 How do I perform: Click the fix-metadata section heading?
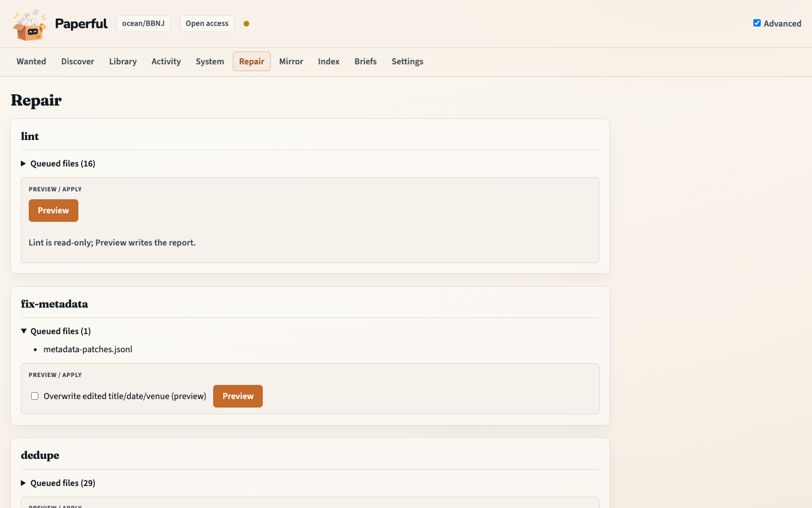55,304
